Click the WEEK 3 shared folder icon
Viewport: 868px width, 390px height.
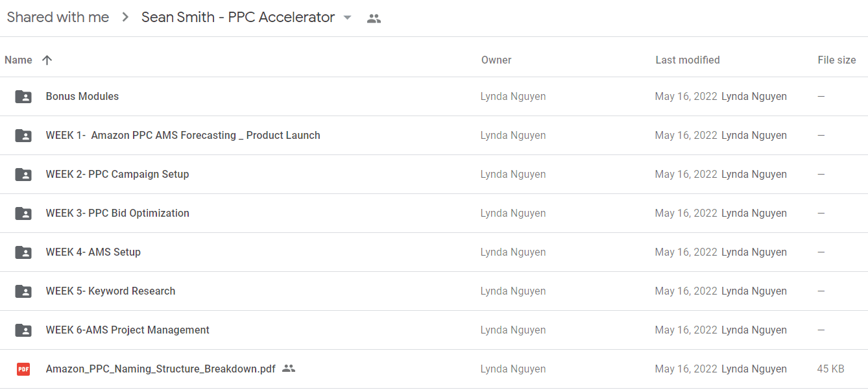click(x=23, y=213)
